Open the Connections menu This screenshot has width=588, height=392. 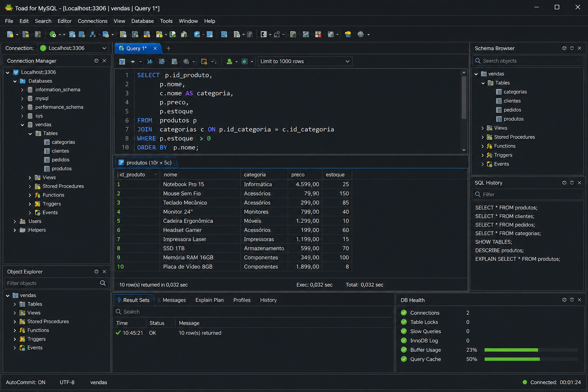click(x=93, y=21)
